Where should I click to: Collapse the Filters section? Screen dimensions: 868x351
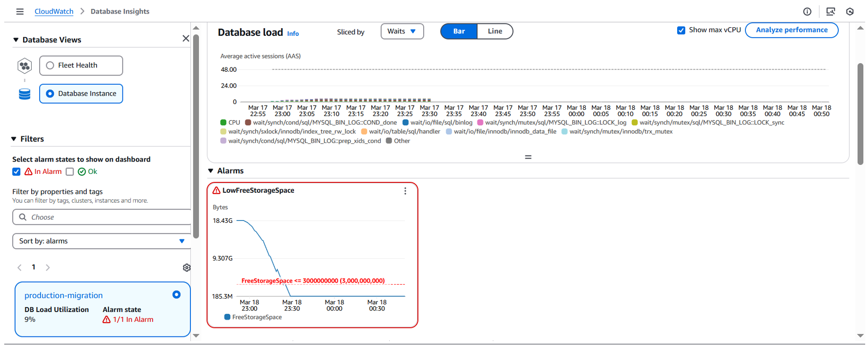pyautogui.click(x=14, y=139)
